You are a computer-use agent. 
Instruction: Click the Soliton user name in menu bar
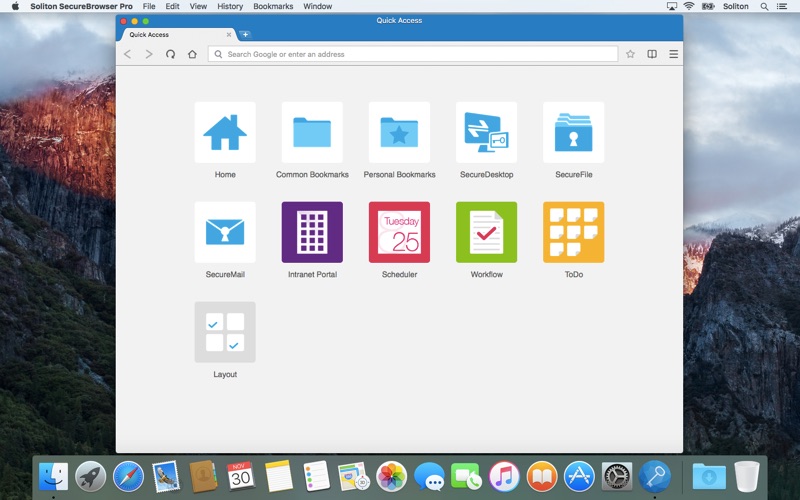click(736, 6)
